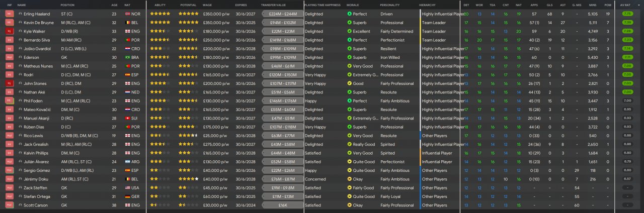Click Rodri's £120M - £150M transfer value
The width and height of the screenshot is (644, 213).
click(282, 75)
